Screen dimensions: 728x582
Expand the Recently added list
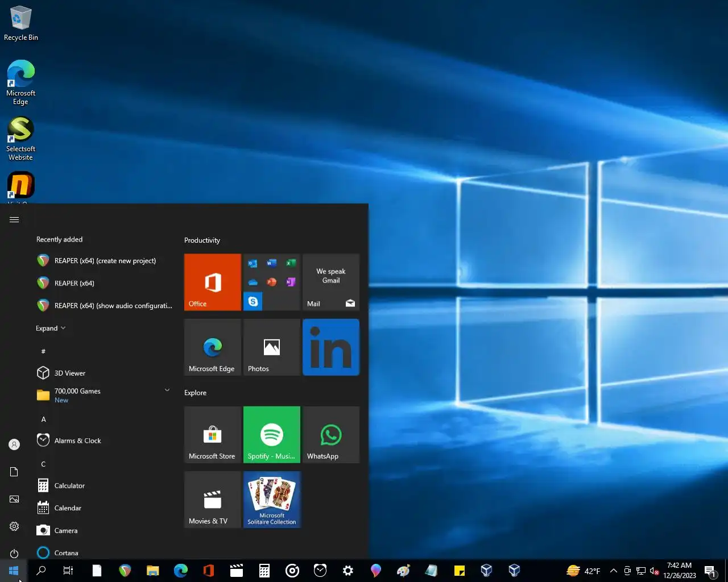coord(51,329)
